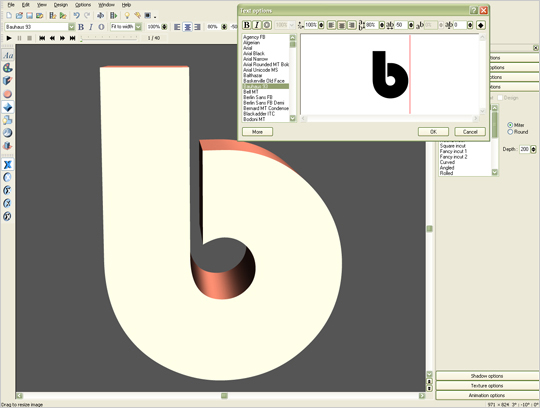Toggle Outline (O) on the main toolbar
The width and height of the screenshot is (540, 408).
101,27
